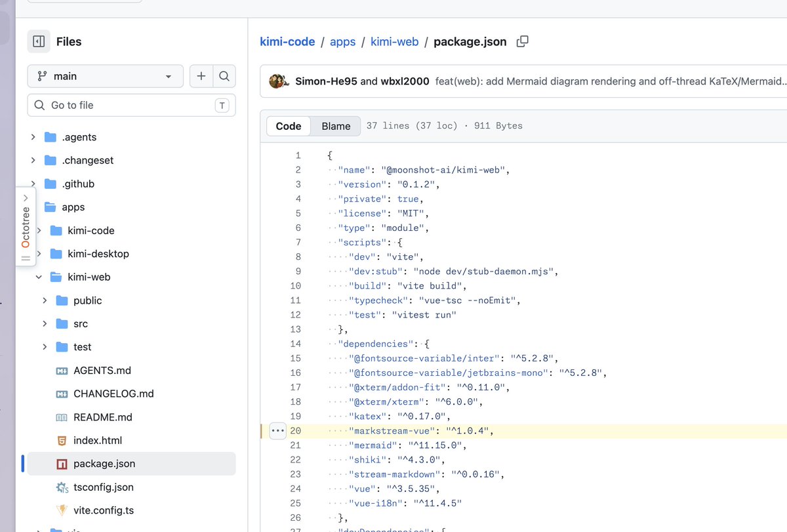Select the Code tab
This screenshot has width=787, height=532.
click(x=289, y=126)
